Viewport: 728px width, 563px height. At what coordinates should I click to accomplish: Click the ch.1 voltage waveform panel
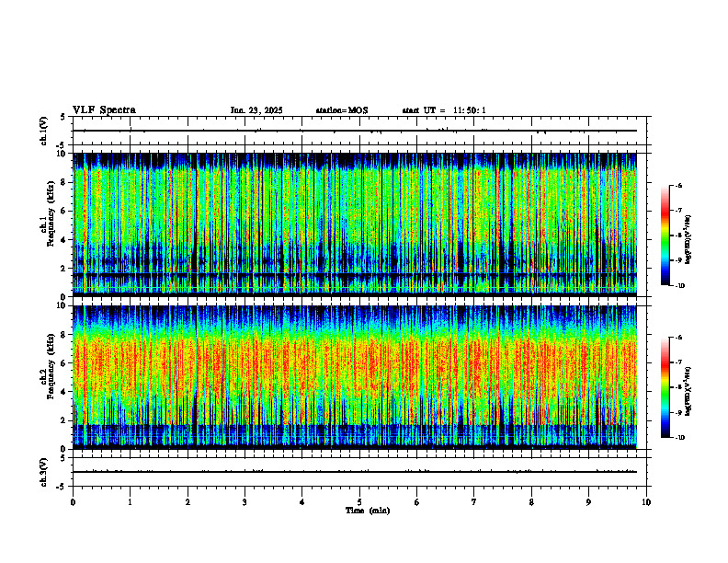click(x=359, y=131)
